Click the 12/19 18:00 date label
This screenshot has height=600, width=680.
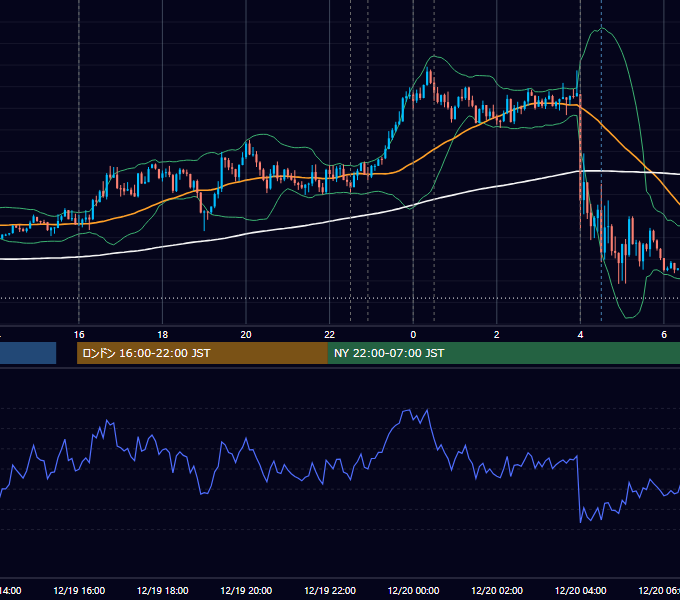163,590
